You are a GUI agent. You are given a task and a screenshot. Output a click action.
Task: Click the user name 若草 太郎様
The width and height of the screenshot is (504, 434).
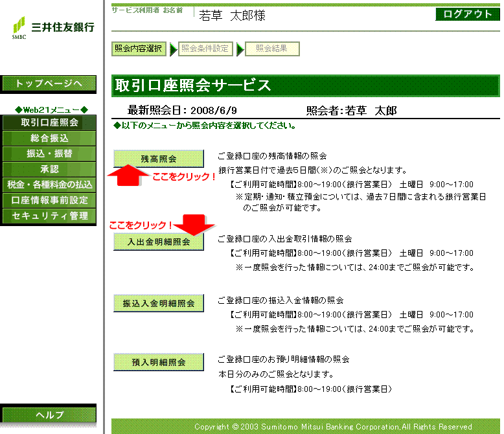pyautogui.click(x=232, y=16)
